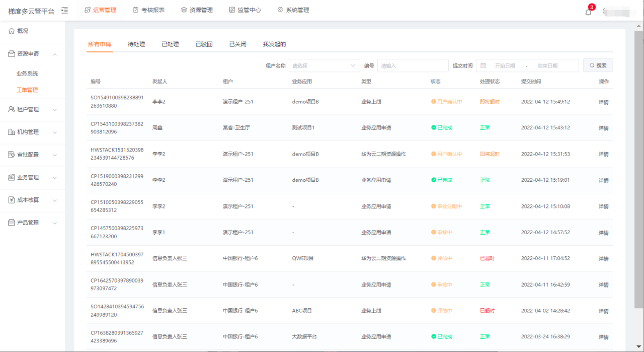Click the page vertical scrollbar
Screen dimensions: 644x352
(x=639, y=169)
